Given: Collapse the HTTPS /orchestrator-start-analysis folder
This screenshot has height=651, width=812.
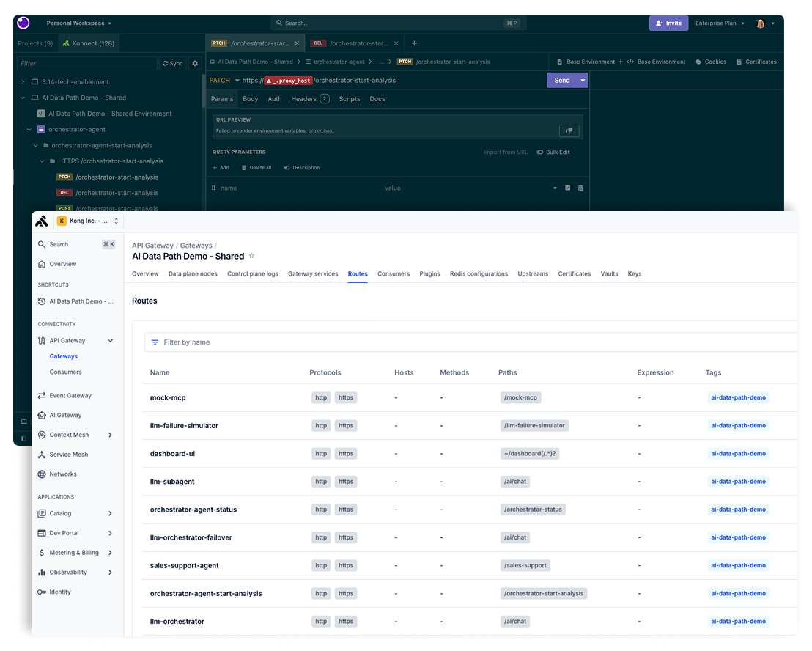Looking at the screenshot, I should click(x=42, y=161).
